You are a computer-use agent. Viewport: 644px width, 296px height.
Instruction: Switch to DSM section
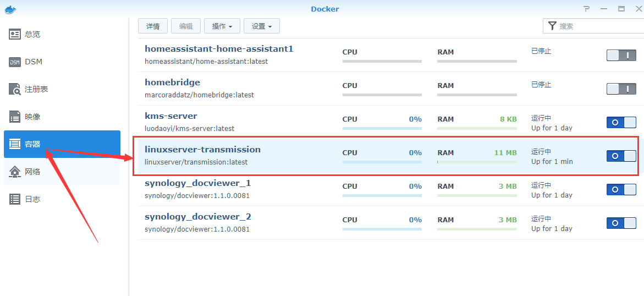(x=62, y=62)
